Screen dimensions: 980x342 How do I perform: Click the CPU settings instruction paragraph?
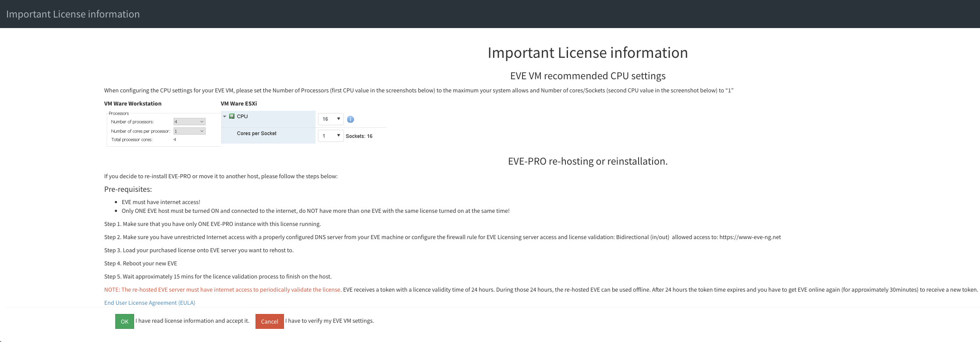point(419,90)
